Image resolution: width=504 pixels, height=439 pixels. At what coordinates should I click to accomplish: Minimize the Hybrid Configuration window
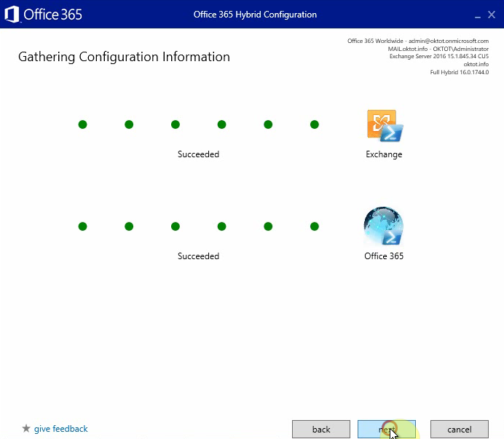pyautogui.click(x=478, y=15)
